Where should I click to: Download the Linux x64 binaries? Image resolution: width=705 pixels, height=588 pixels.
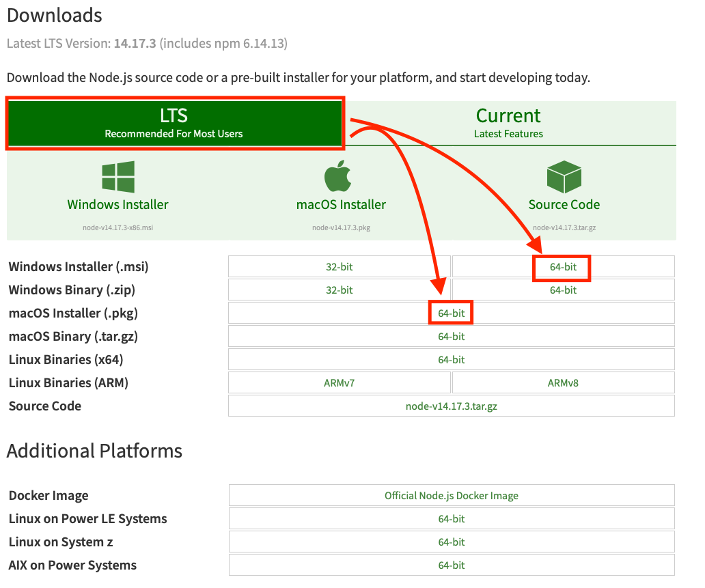point(450,359)
